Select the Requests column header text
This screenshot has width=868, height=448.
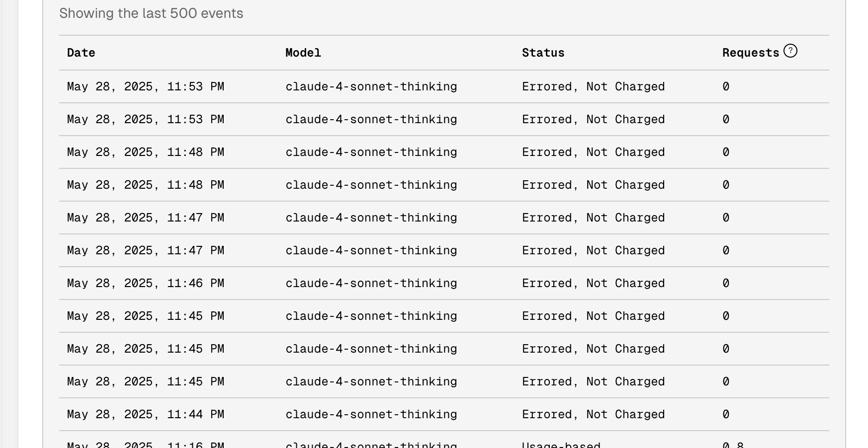(x=751, y=53)
